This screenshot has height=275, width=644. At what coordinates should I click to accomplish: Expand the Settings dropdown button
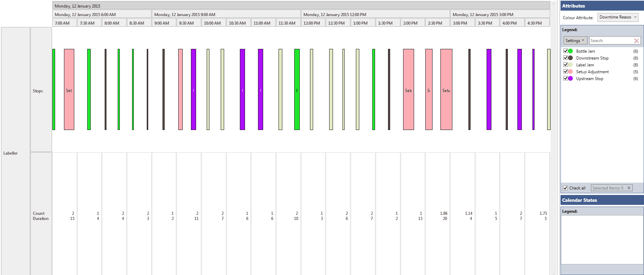(x=575, y=41)
